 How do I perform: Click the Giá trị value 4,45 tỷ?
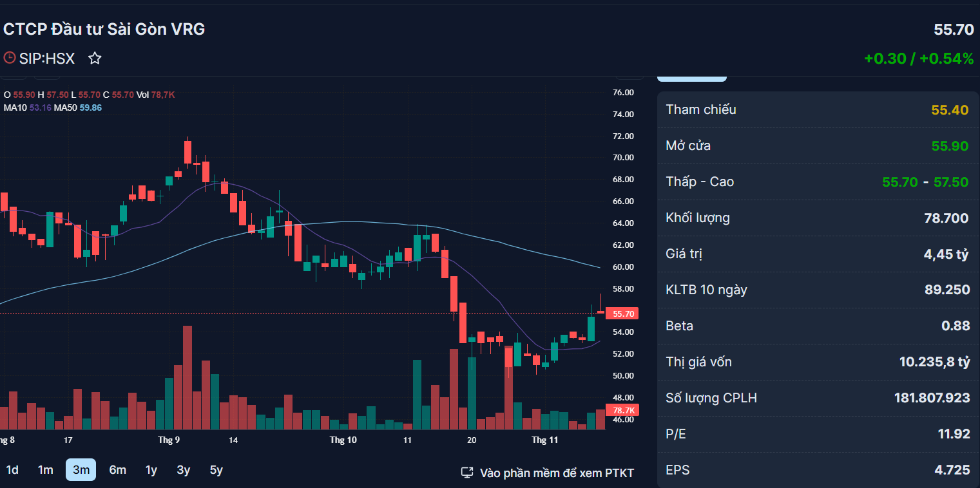pyautogui.click(x=946, y=254)
